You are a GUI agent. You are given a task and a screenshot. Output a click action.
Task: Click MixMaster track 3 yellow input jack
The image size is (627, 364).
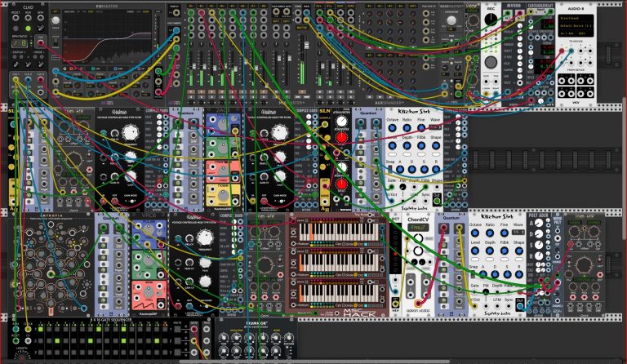(x=211, y=13)
